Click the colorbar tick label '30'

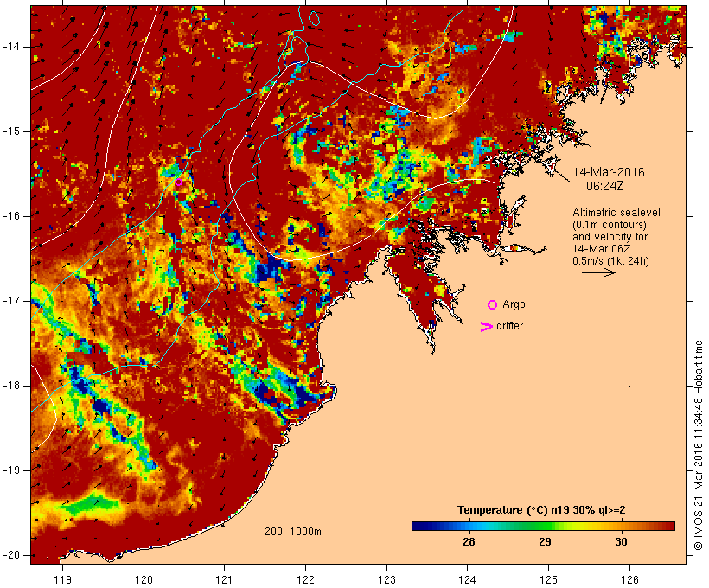pyautogui.click(x=622, y=541)
